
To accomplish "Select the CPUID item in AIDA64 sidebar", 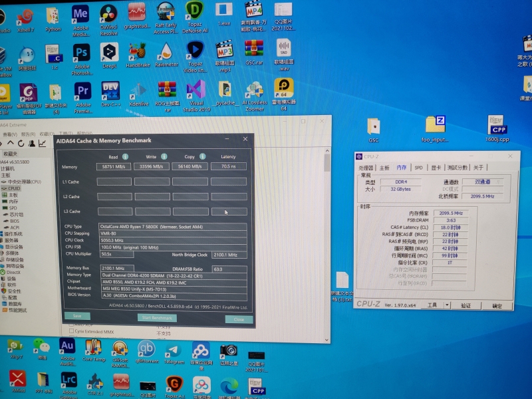I will coord(14,188).
